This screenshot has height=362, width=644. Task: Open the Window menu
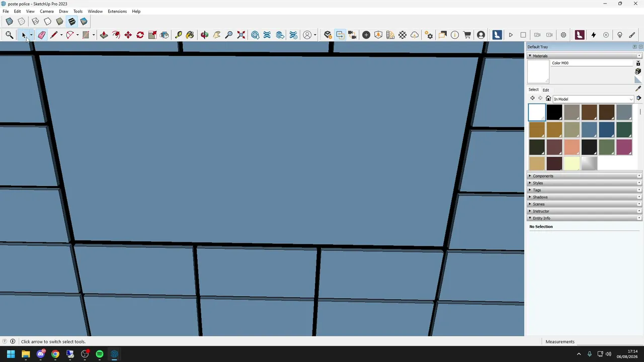pyautogui.click(x=95, y=11)
